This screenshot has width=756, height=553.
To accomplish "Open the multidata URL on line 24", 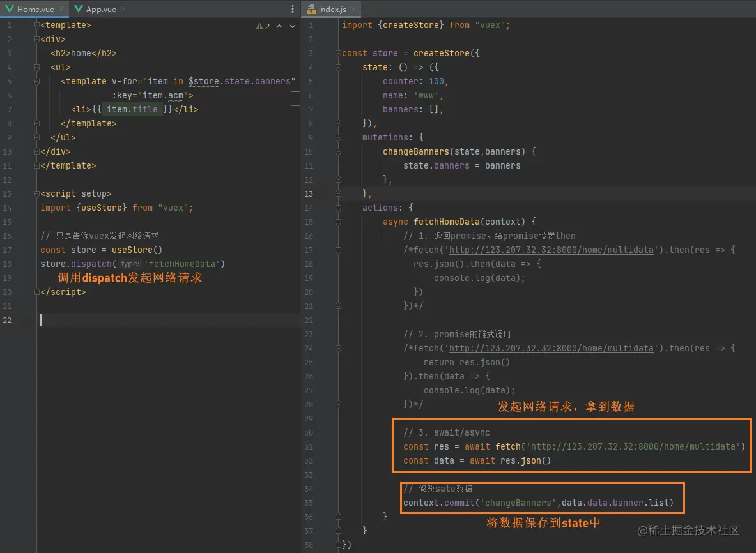I will pyautogui.click(x=551, y=348).
